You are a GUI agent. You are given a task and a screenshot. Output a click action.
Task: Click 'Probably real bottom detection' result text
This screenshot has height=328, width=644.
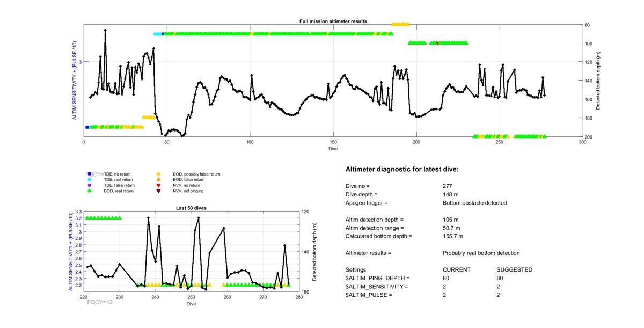pos(481,253)
